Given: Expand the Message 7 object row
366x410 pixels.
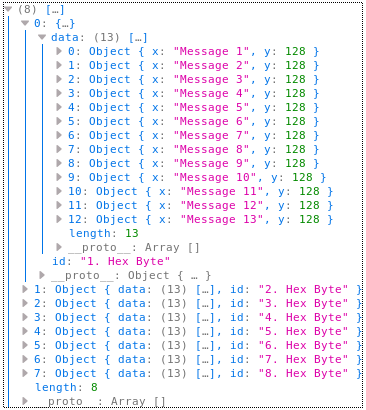Looking at the screenshot, I should pyautogui.click(x=59, y=135).
